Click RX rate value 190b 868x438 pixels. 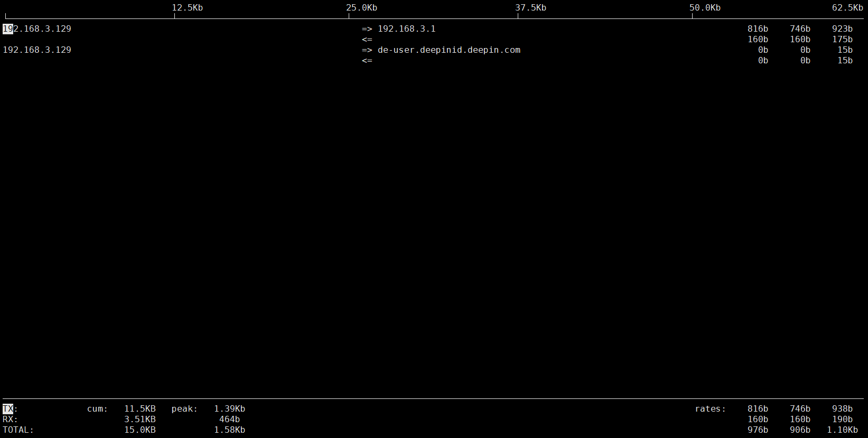[x=843, y=419]
